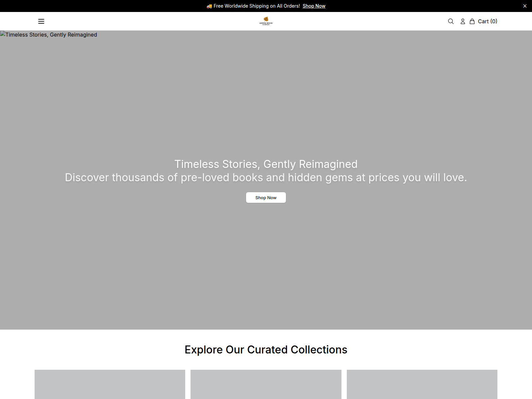This screenshot has height=399, width=532.
Task: Dismiss the free shipping announcement bar
Action: 525,6
